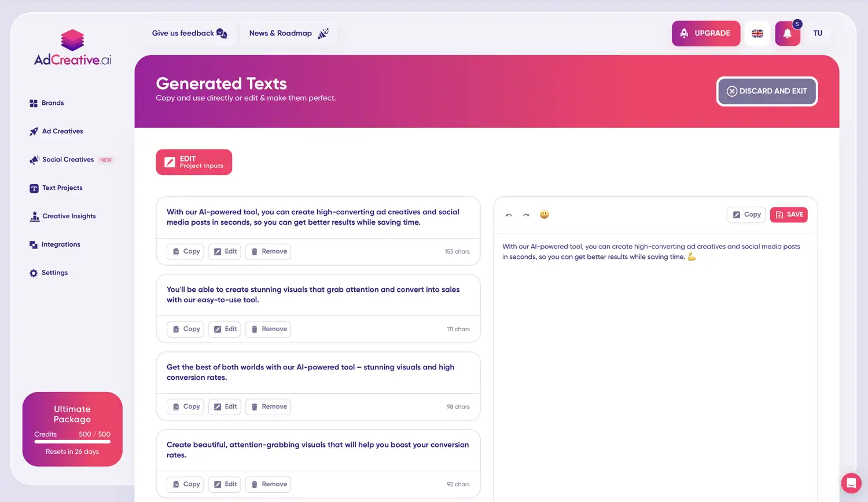Click the UPGRADE button

[x=705, y=33]
